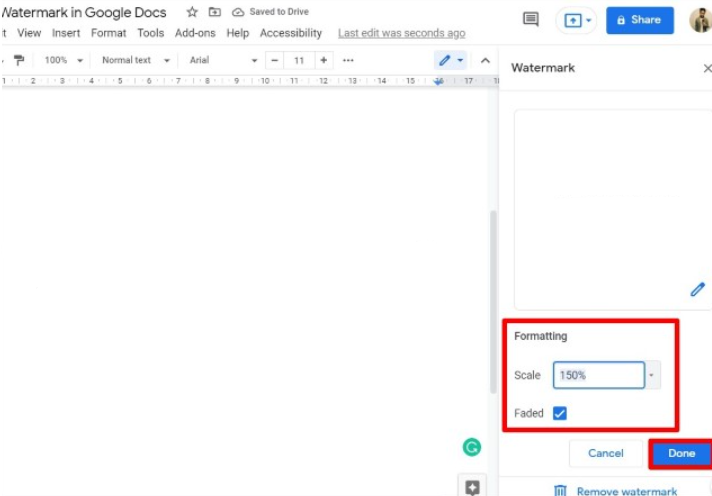Hide the menus with the up chevron
Screen dimensions: 712x496
coord(485,60)
